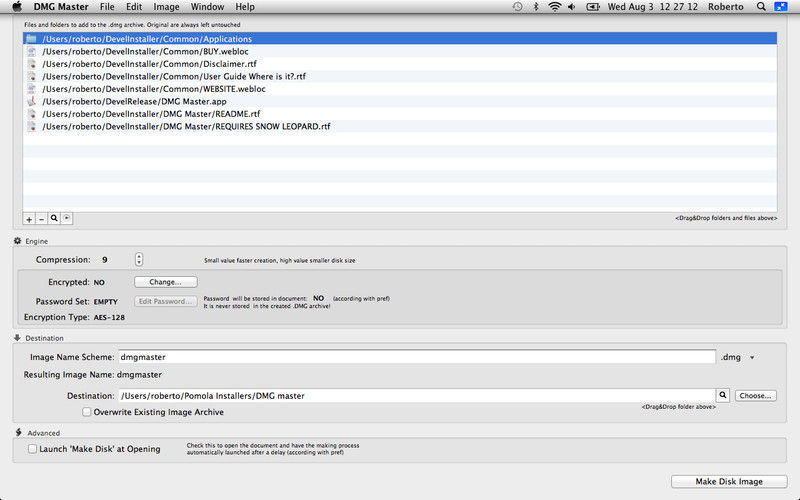Screen dimensions: 800x500
Task: Click the Disclaimer.rtf file icon
Action: click(x=32, y=64)
